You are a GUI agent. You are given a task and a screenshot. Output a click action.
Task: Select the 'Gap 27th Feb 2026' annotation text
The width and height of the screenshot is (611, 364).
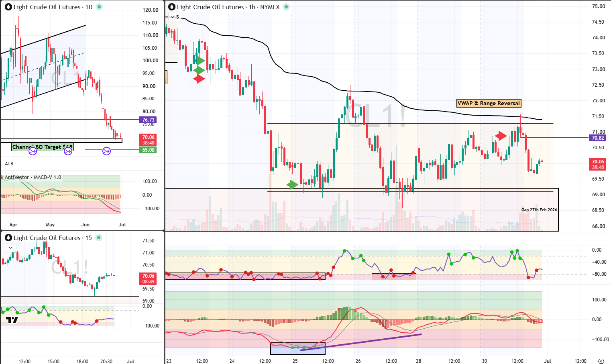[539, 209]
